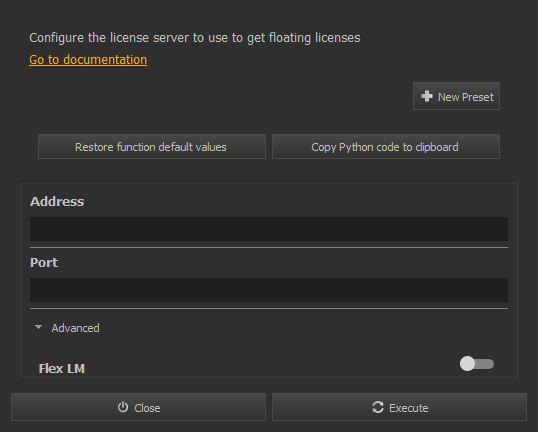Image resolution: width=538 pixels, height=432 pixels.
Task: Collapse the Advanced section arrow
Action: [x=38, y=327]
